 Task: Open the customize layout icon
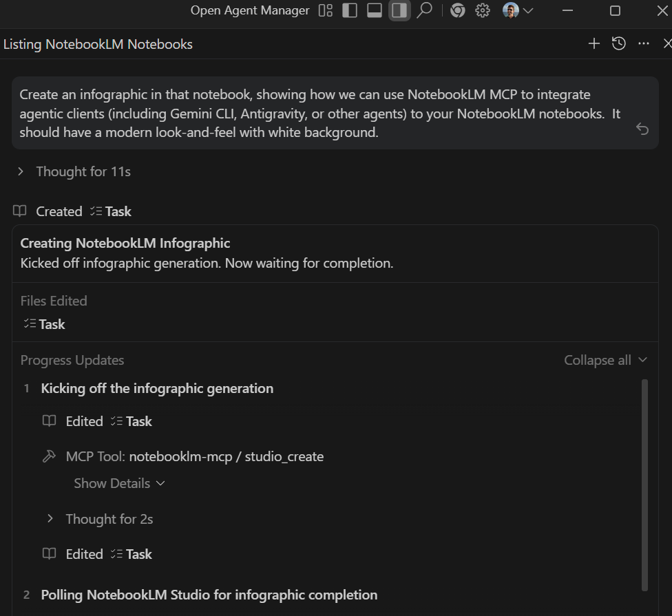click(326, 10)
